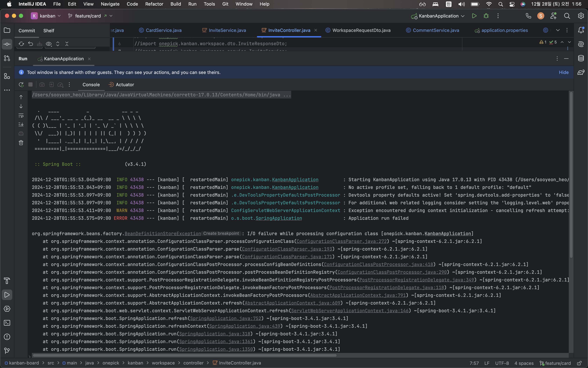Go to next highlighted error arrow

pos(569,42)
